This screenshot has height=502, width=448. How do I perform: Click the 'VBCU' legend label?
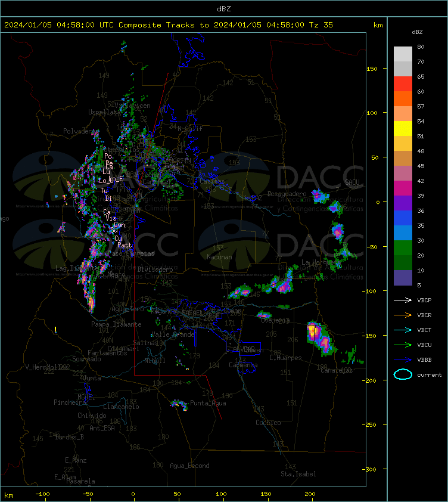click(424, 345)
